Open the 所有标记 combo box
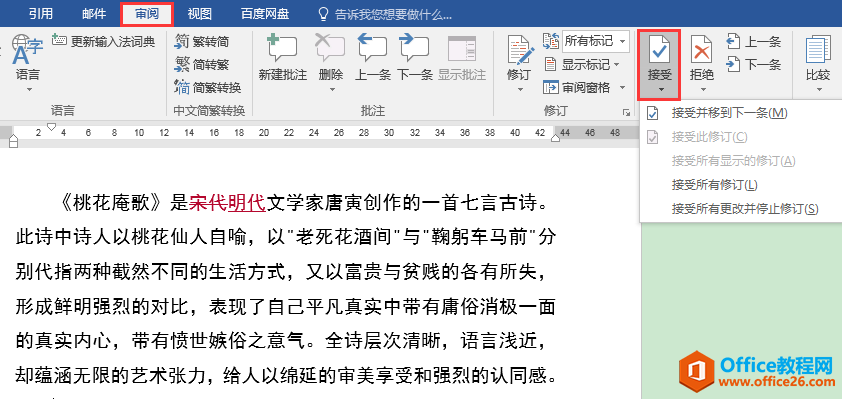This screenshot has height=399, width=842. coord(596,41)
